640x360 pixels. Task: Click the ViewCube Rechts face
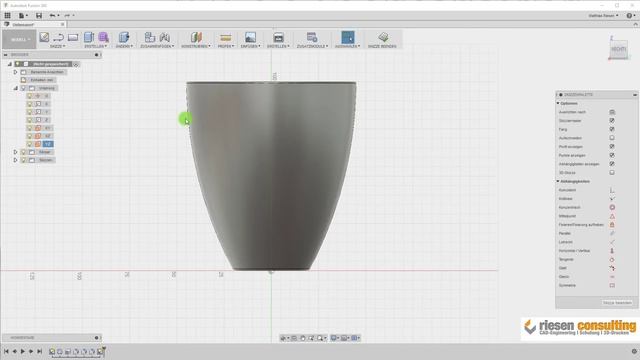point(619,49)
